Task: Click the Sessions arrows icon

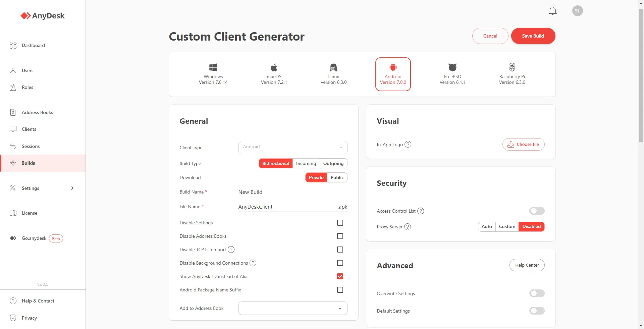Action: [13, 146]
